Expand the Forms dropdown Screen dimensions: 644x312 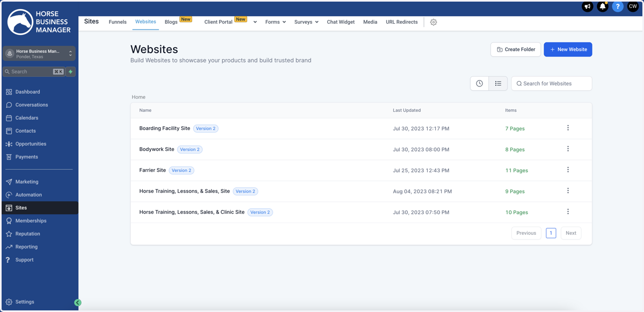pyautogui.click(x=275, y=22)
